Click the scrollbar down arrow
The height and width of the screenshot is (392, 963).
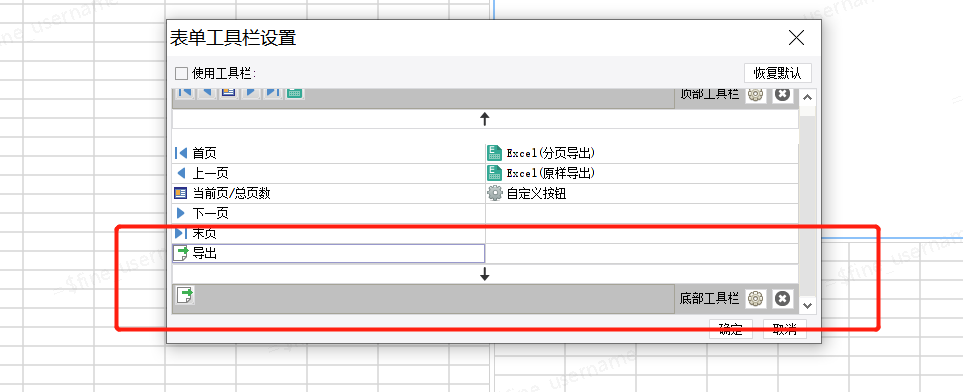808,305
